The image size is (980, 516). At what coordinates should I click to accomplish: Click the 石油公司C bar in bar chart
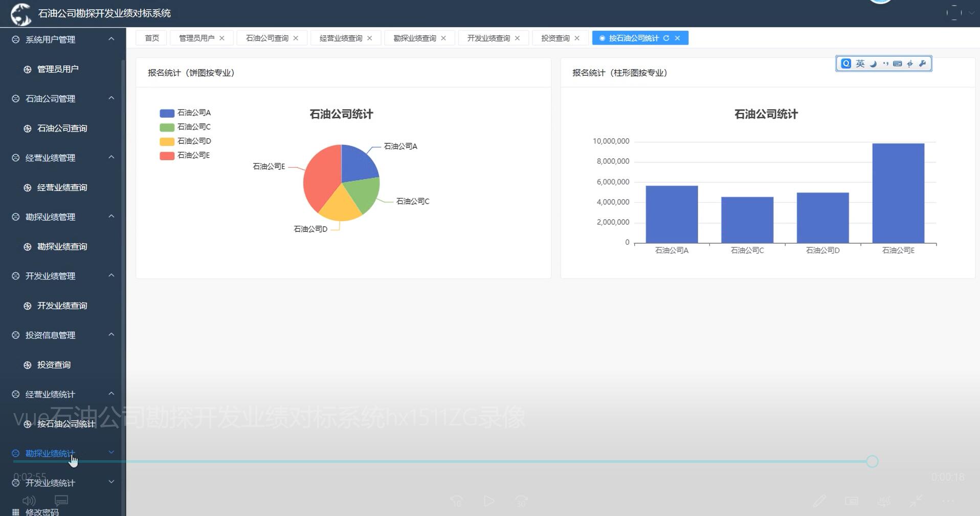[x=747, y=220]
